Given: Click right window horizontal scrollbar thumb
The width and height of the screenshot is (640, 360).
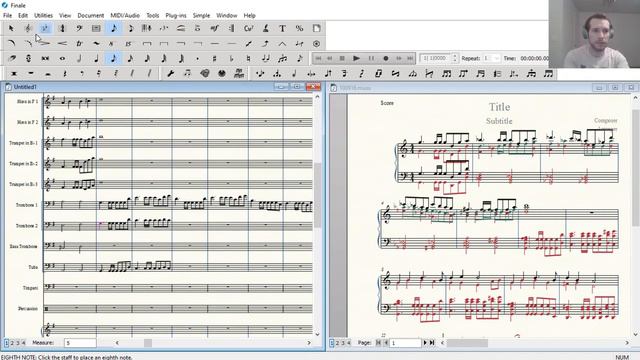Looking at the screenshot, I should pyautogui.click(x=467, y=343).
